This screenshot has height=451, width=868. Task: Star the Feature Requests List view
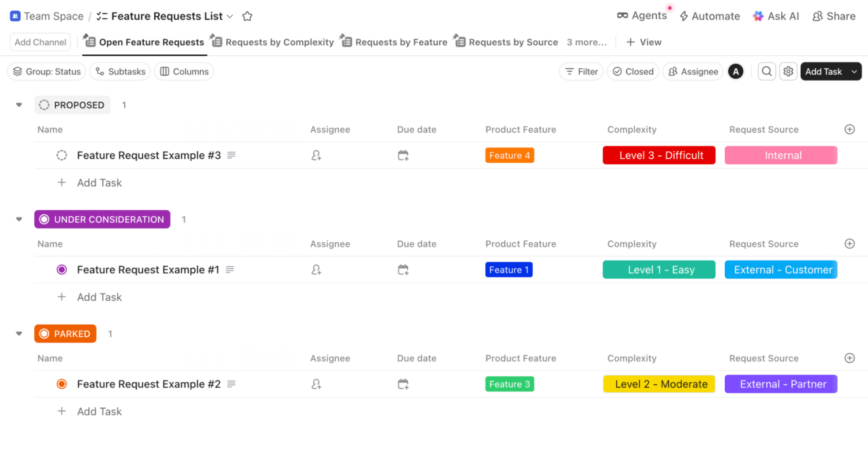247,16
